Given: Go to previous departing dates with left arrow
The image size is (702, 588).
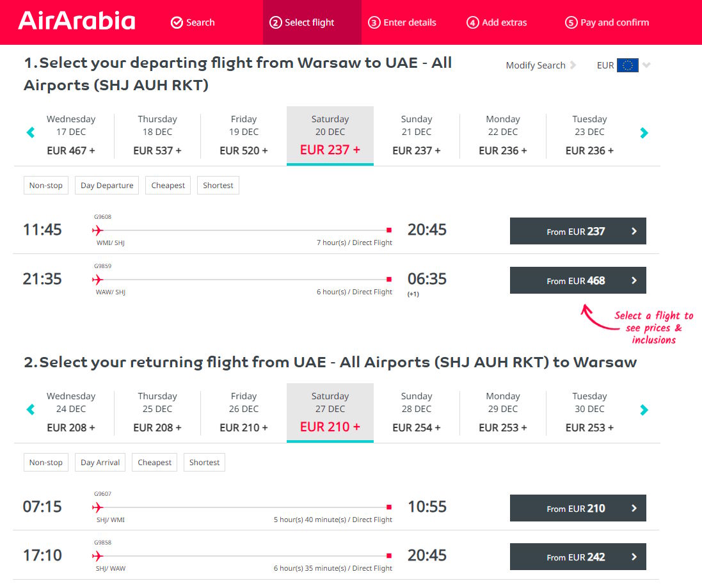Looking at the screenshot, I should [x=30, y=133].
